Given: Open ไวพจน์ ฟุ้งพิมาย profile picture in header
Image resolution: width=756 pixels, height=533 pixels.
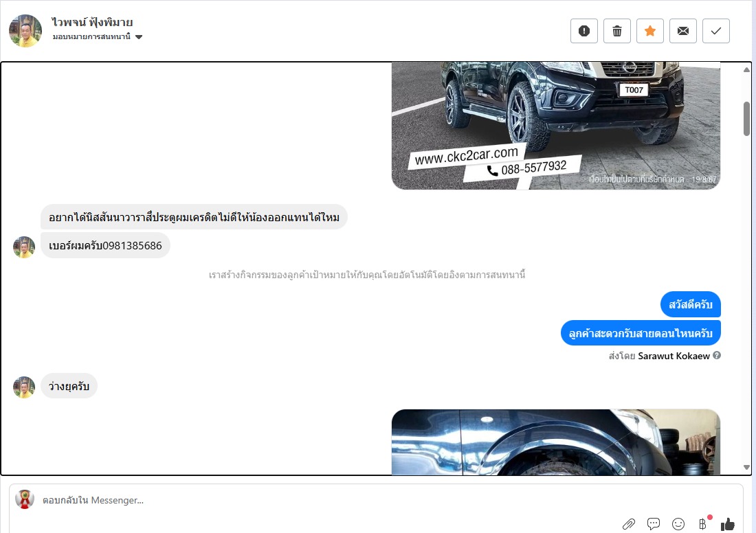Looking at the screenshot, I should pos(25,31).
